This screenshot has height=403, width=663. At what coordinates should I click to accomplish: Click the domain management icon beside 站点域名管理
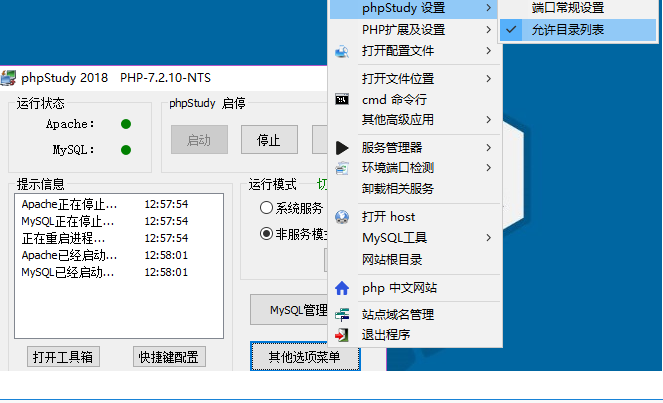[x=342, y=315]
